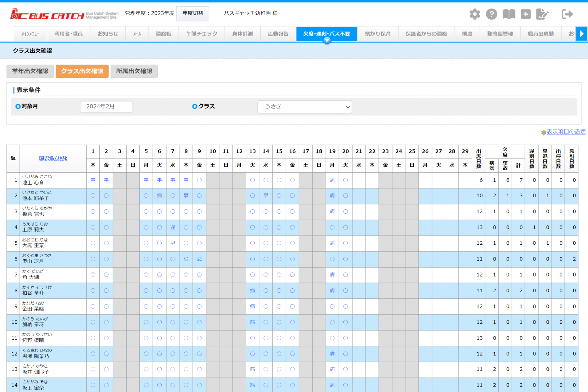Image resolution: width=588 pixels, height=392 pixels.
Task: Click the logout exit icon
Action: [567, 14]
